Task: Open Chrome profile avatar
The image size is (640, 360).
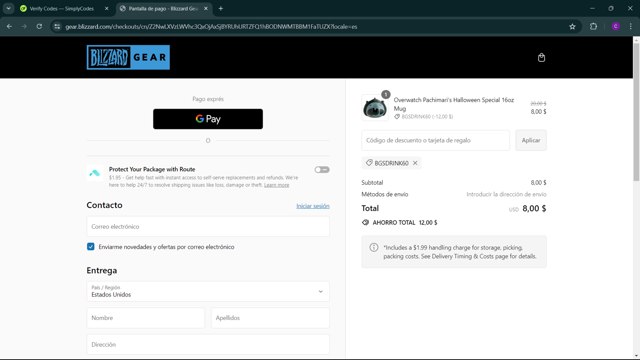Action: click(x=616, y=27)
